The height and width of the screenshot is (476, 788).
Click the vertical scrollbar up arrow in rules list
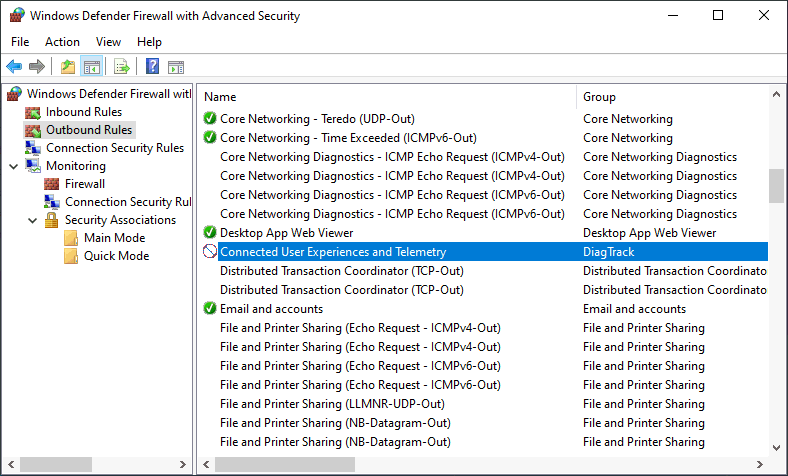[776, 94]
